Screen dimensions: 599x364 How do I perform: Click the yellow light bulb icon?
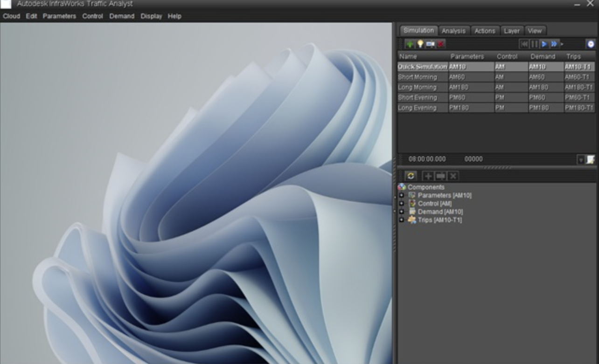click(420, 44)
